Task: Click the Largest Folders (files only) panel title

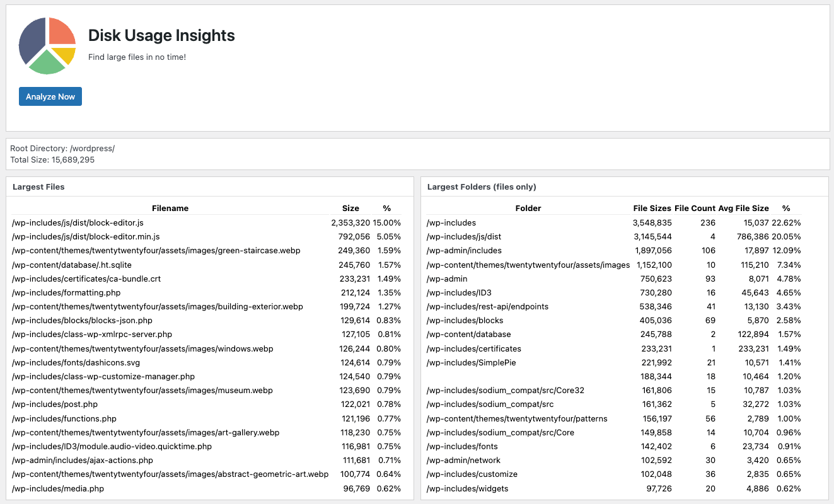Action: [x=482, y=186]
